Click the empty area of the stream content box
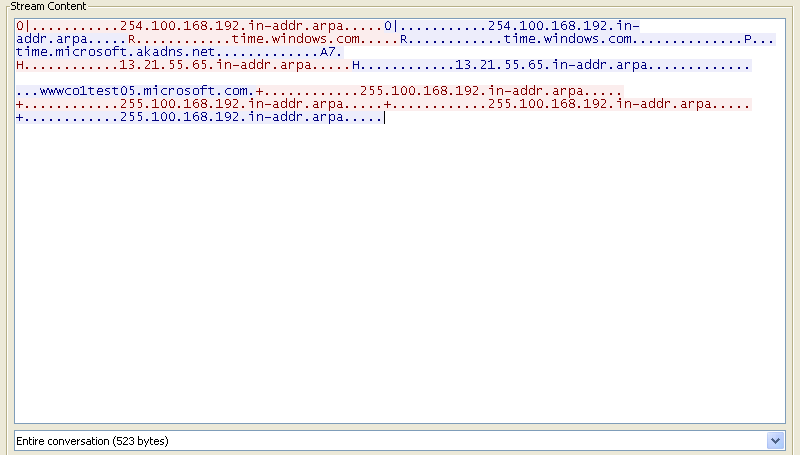The width and height of the screenshot is (800, 455). 400,280
